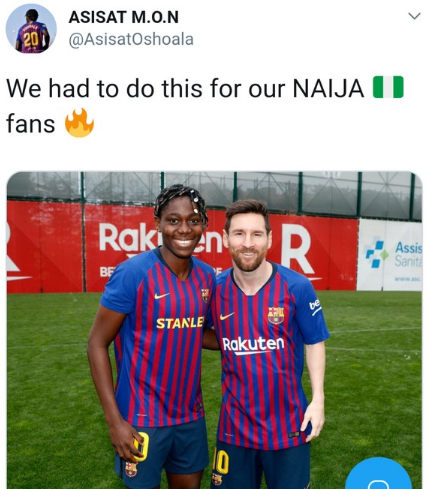Click the word NAIJA in the tweet
Screen dimensions: 430x489
(x=328, y=89)
